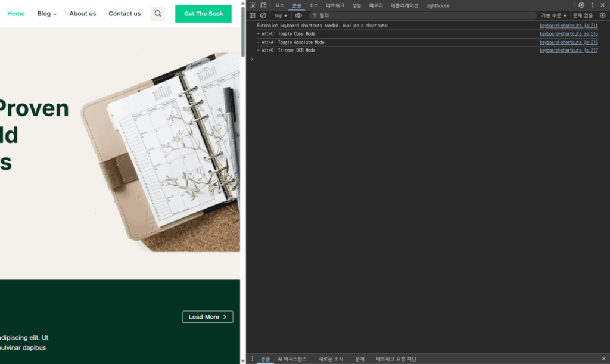Open keyboard-shortcuts.js:214 source link
Screen dimensions: 610x364
click(568, 26)
